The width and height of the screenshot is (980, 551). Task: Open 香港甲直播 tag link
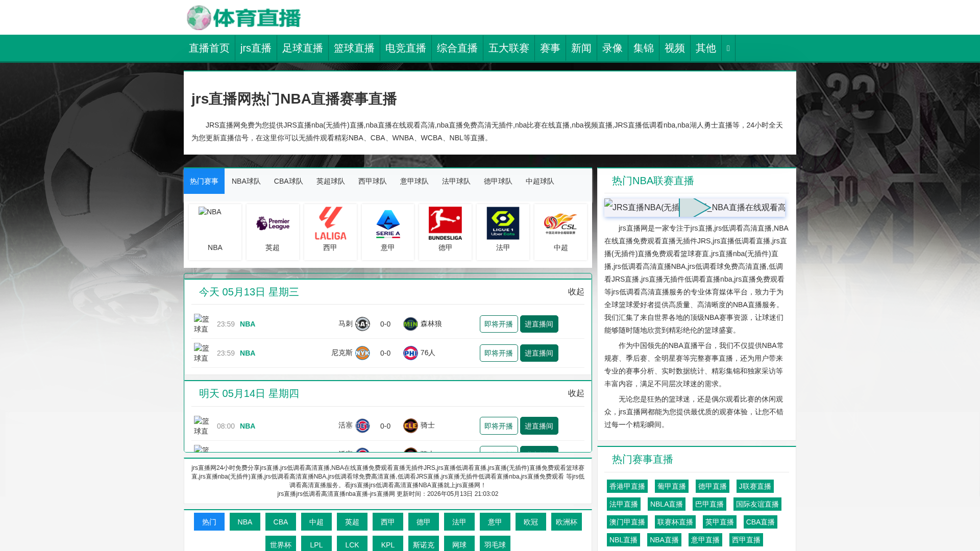(x=627, y=486)
